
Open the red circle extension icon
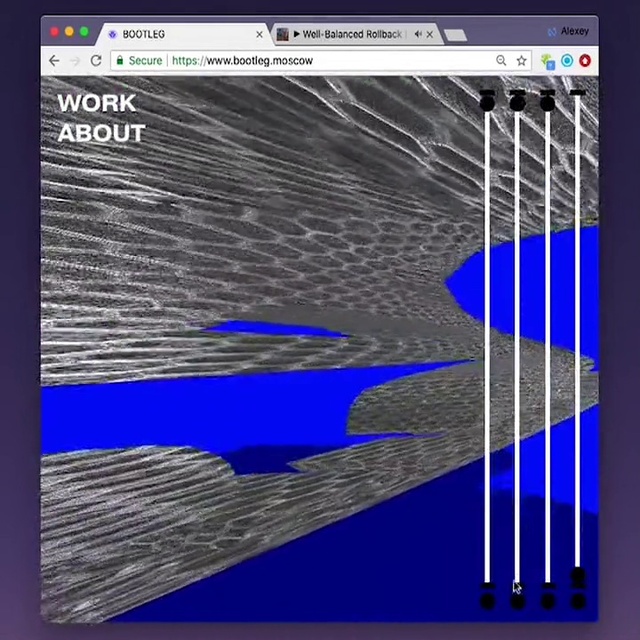click(x=585, y=61)
